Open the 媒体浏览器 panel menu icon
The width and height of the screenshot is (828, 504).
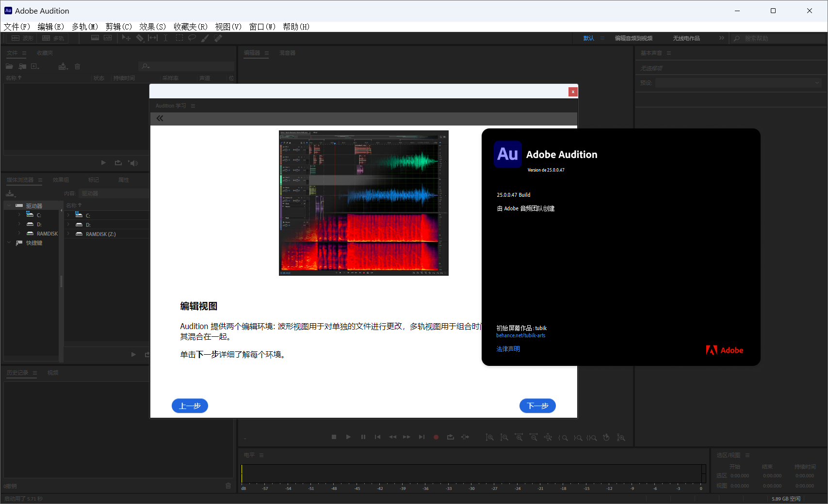point(40,180)
